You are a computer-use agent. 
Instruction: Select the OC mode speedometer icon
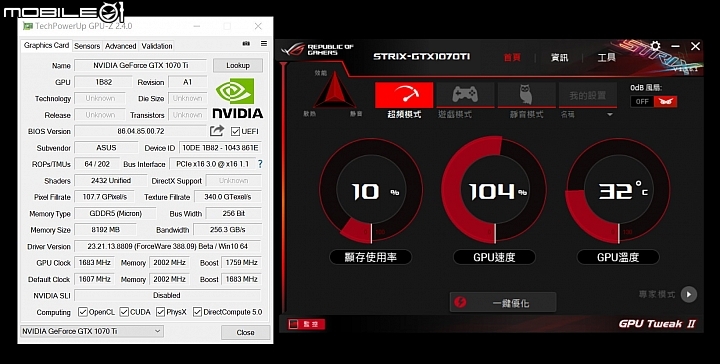click(x=404, y=95)
